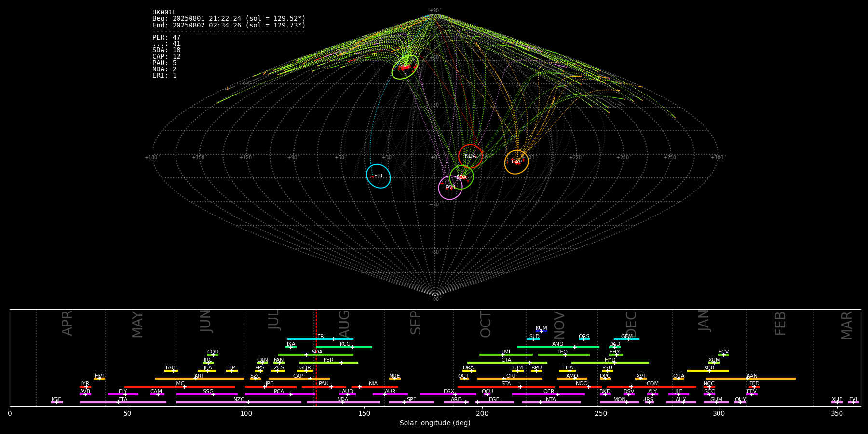
Task: Click the +90° label atop sky map
Action: (x=435, y=11)
